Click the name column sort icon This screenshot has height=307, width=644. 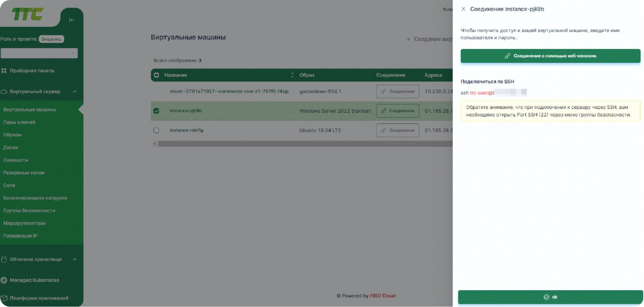292,75
